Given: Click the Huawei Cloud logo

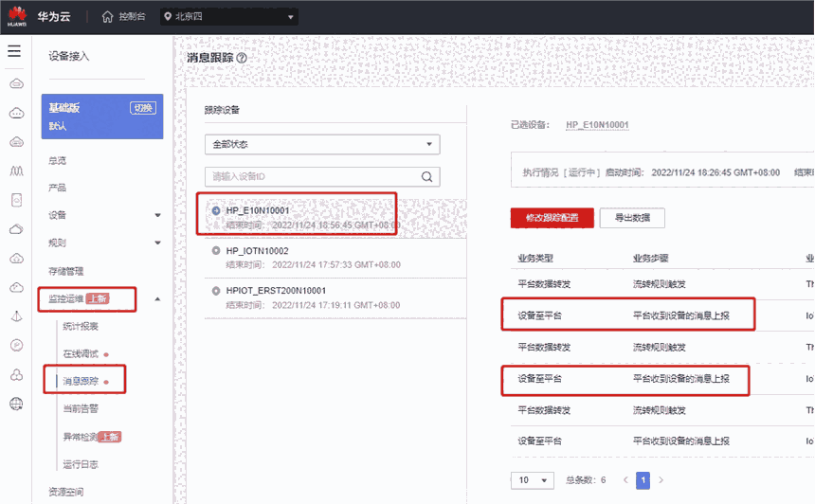Looking at the screenshot, I should tap(17, 17).
